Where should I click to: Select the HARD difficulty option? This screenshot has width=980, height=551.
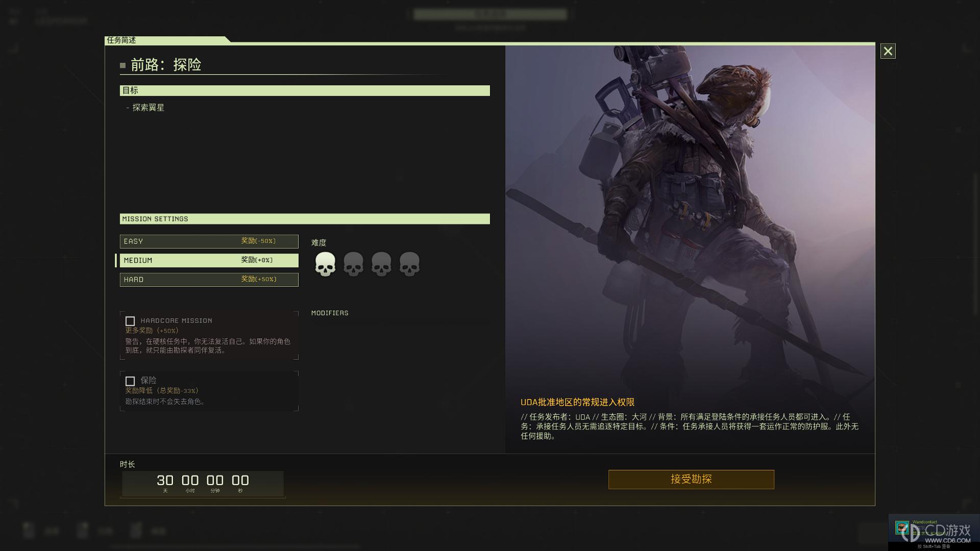tap(209, 280)
